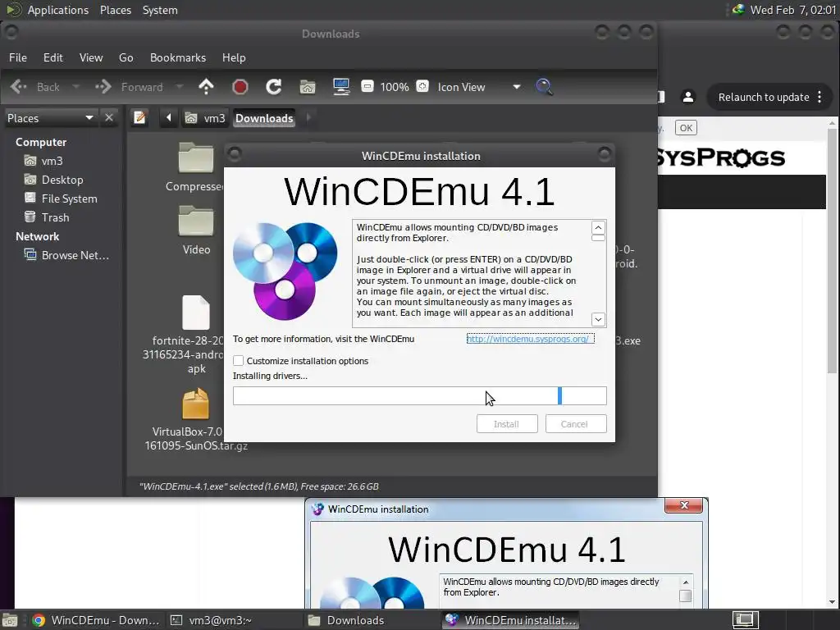Zoom in using the plus icon
The image size is (840, 630).
(x=422, y=86)
